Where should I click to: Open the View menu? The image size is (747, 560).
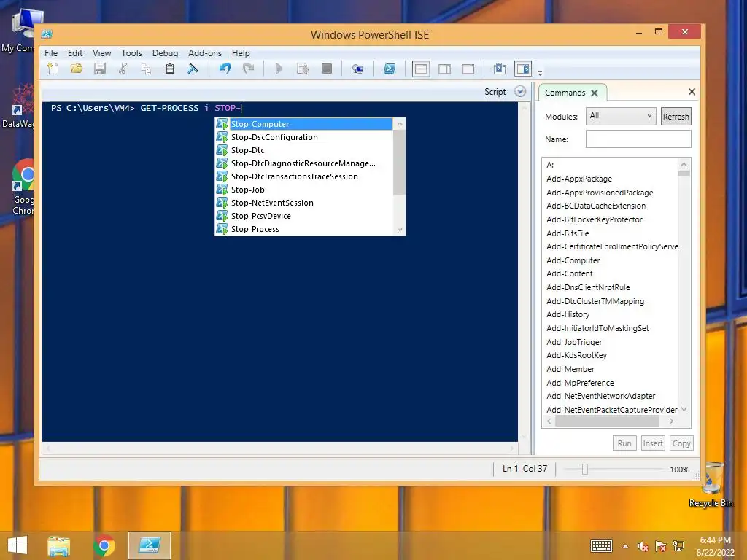101,52
